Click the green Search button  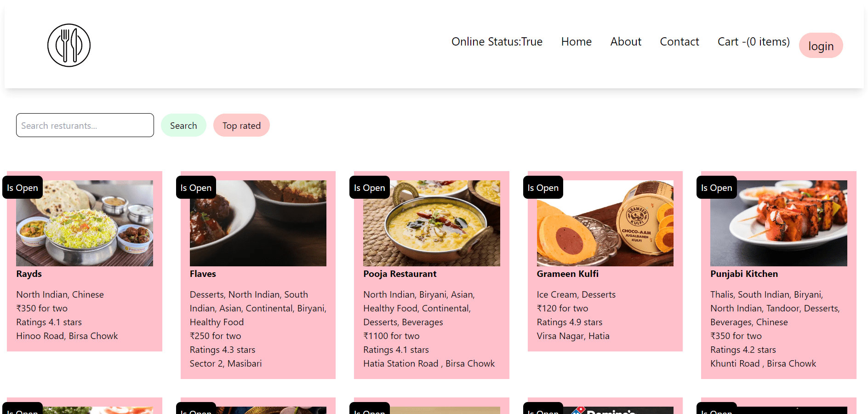[183, 126]
